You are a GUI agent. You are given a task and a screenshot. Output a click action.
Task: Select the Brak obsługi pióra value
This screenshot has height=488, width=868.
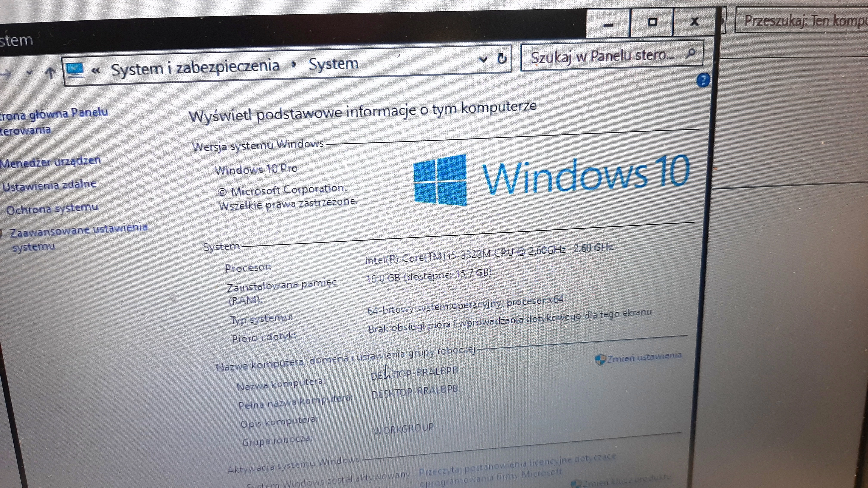(510, 321)
